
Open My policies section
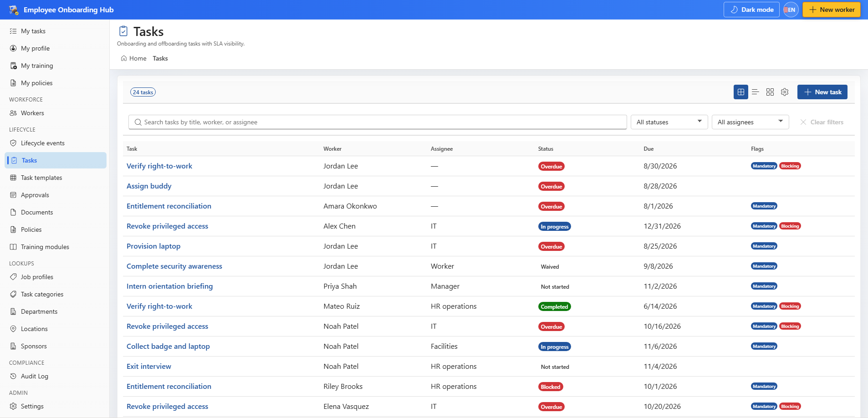tap(56, 83)
